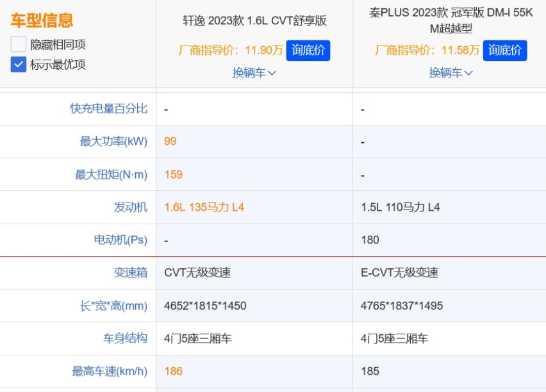The width and height of the screenshot is (546, 392).
Task: Select the value 99 in max power row
Action: point(170,142)
